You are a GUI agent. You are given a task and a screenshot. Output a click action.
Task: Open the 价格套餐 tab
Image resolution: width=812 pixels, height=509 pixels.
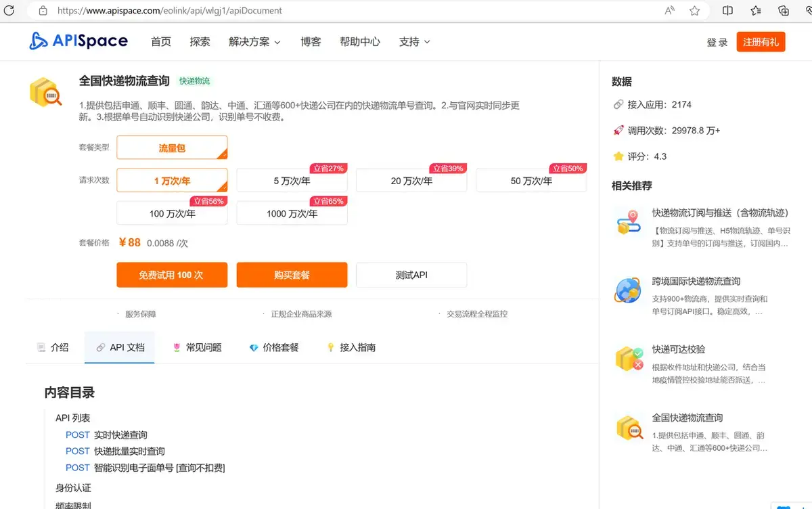pos(273,347)
